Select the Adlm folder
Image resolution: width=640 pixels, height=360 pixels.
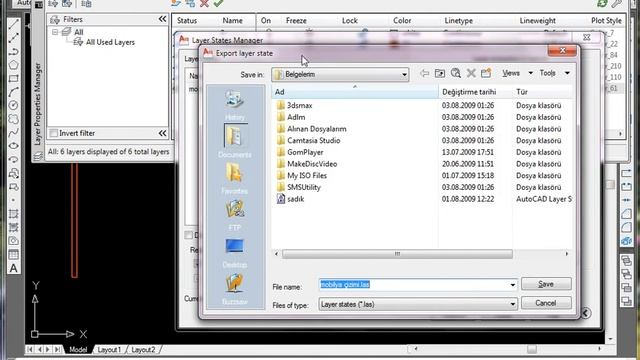[x=296, y=117]
